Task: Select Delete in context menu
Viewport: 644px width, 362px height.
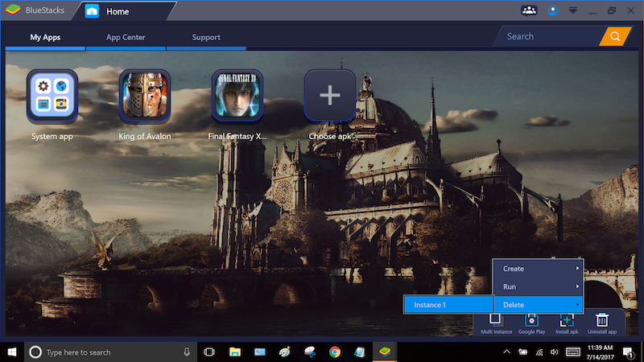Action: pos(538,305)
